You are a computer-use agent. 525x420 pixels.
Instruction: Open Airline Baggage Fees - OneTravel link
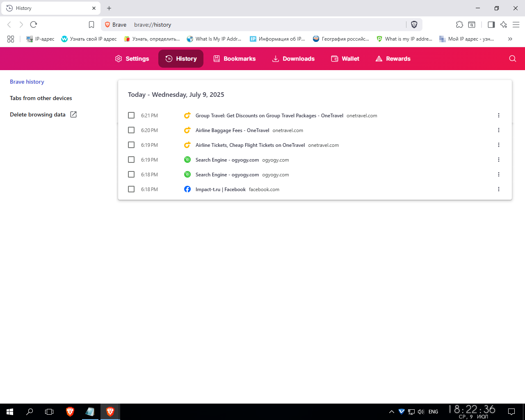pos(233,130)
